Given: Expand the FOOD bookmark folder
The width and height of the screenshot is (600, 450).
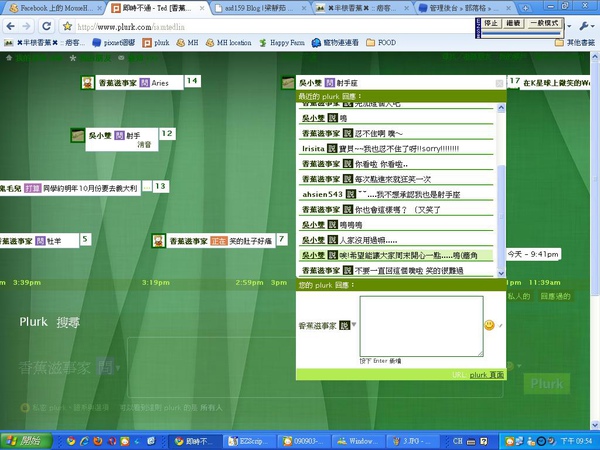Looking at the screenshot, I should coord(381,42).
